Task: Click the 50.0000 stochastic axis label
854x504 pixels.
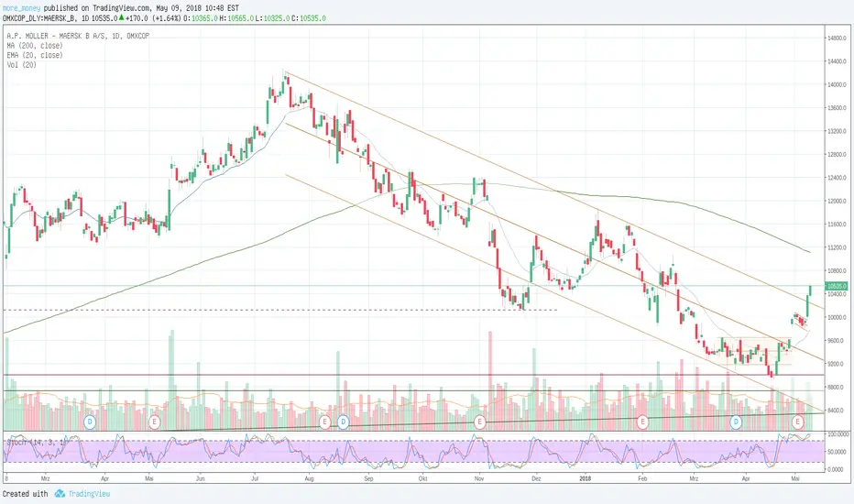Action: point(837,452)
